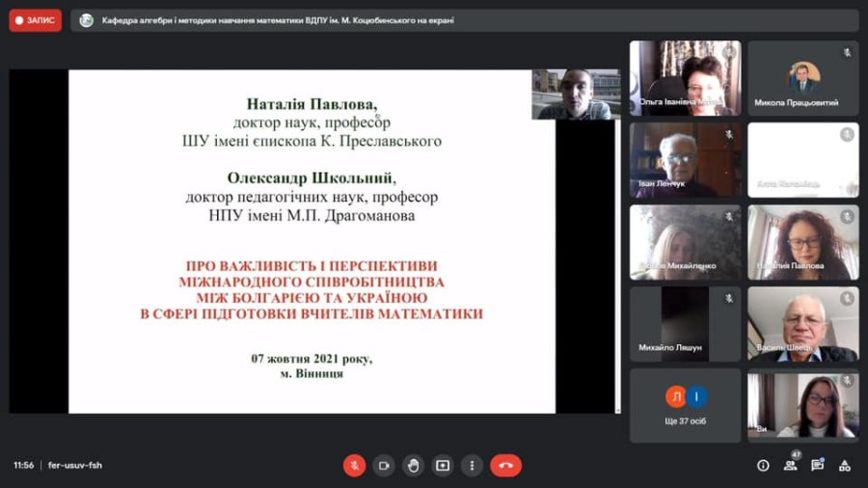
Task: Click the presenting avatar icon in the top banner
Action: [x=87, y=20]
